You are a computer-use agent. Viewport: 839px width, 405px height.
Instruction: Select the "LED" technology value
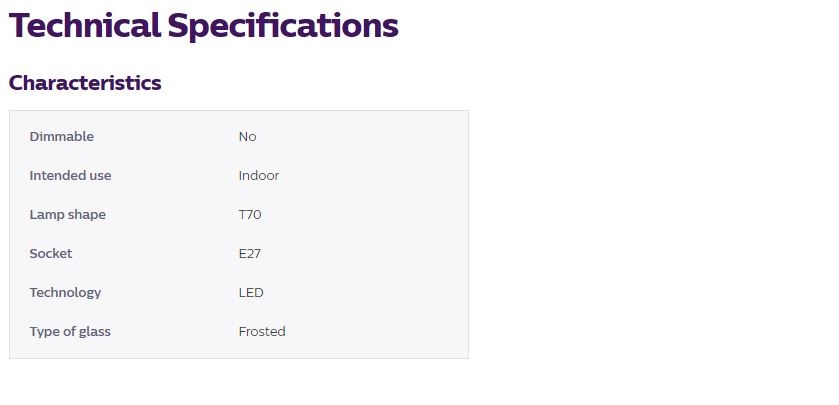(x=250, y=292)
